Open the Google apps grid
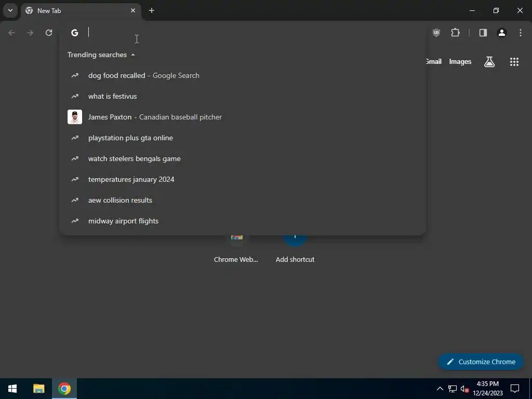Viewport: 532px width, 399px height. pos(514,62)
